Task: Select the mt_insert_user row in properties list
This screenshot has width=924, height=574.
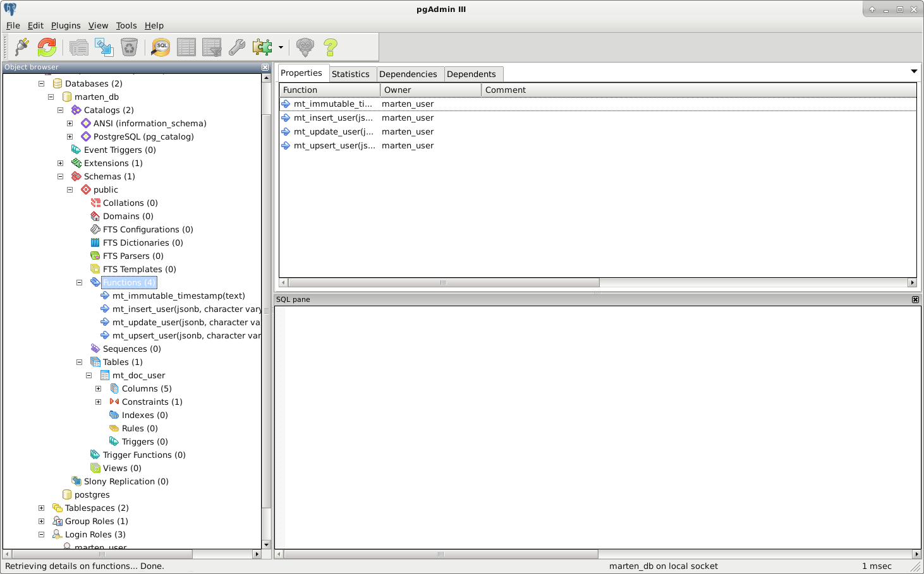Action: tap(598, 117)
